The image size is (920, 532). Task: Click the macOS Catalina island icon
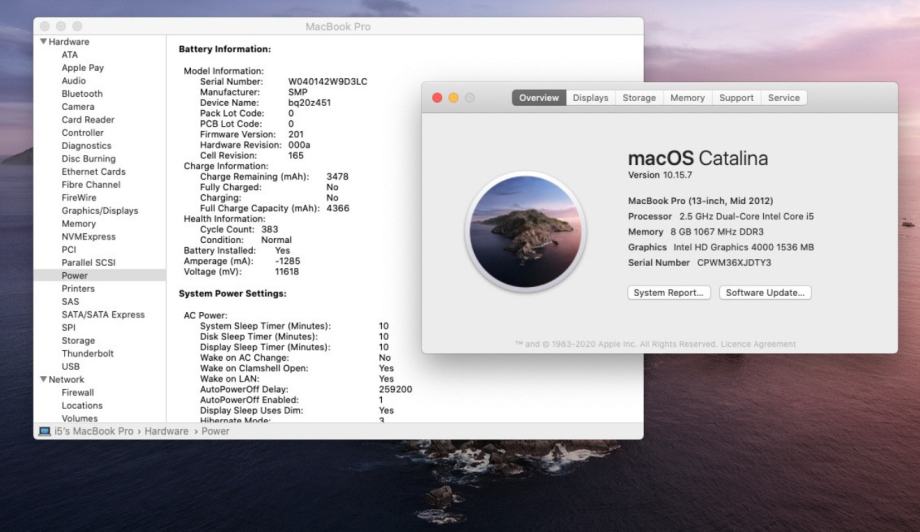526,232
